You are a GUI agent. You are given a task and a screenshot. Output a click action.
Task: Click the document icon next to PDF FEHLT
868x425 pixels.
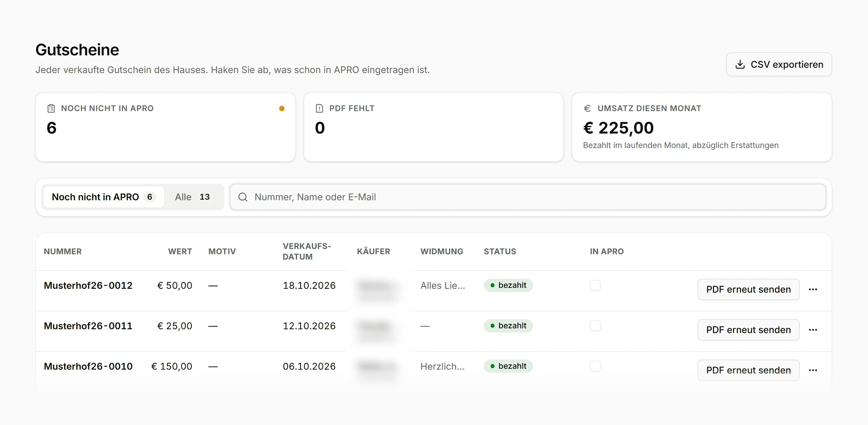[319, 109]
